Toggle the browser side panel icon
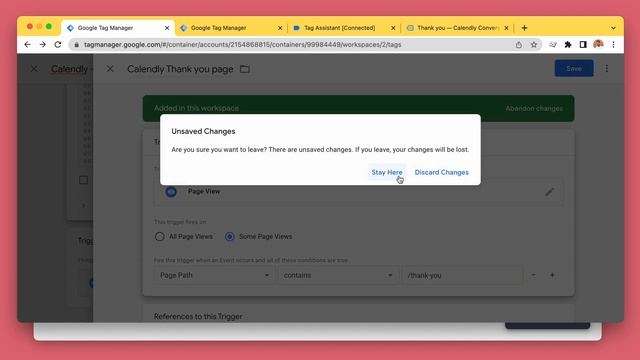This screenshot has width=640, height=360. [583, 44]
